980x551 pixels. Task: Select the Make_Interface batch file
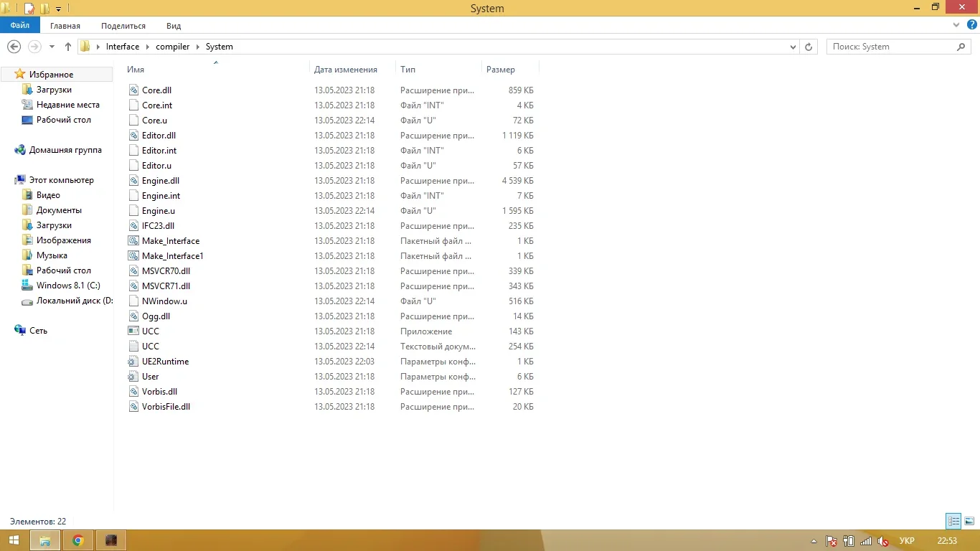pos(171,241)
